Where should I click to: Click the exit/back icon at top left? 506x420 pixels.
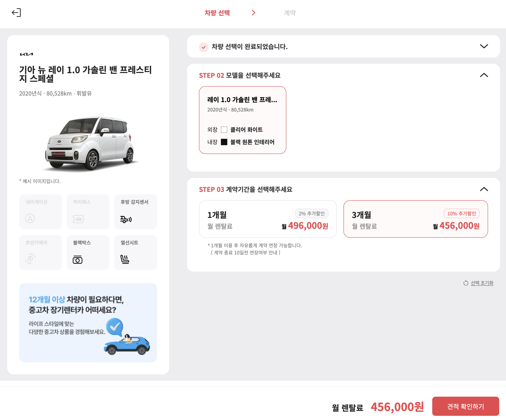tap(16, 13)
